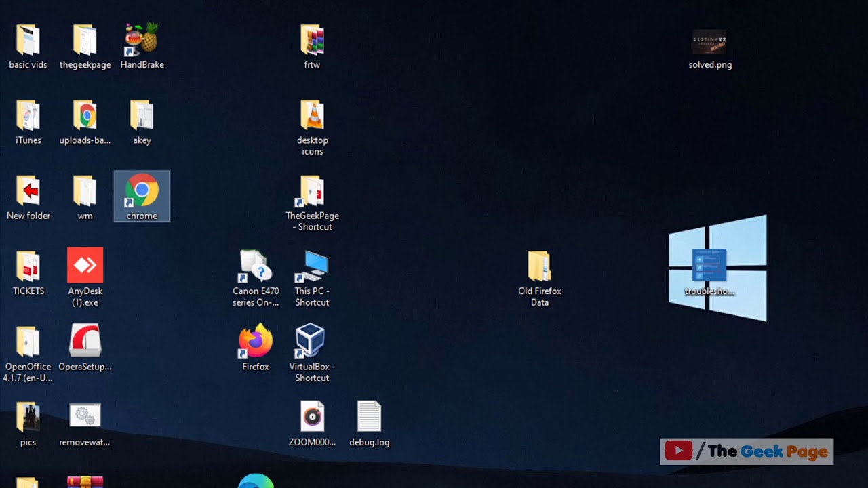Click the HandBrake shortcut icon
This screenshot has height=488, width=868.
(x=142, y=39)
